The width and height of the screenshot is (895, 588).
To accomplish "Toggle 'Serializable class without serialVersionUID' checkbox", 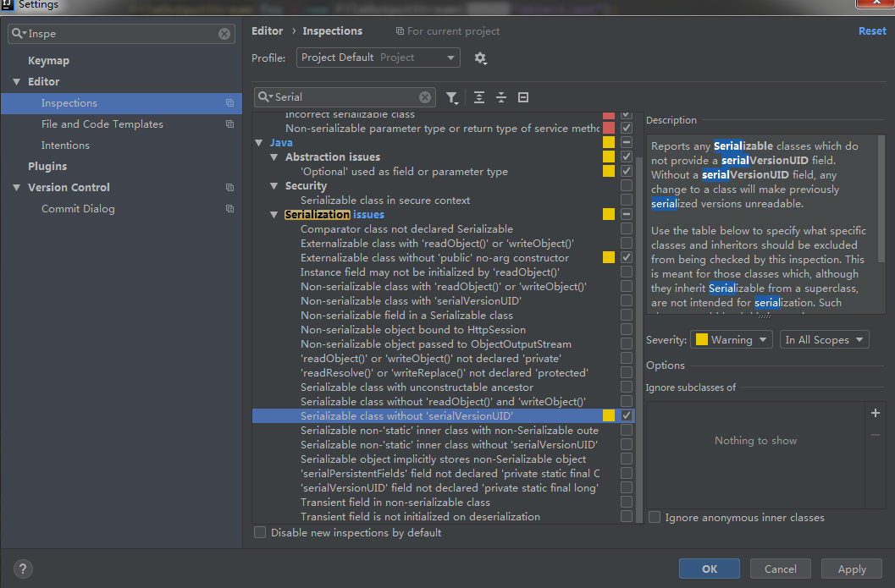I will point(626,415).
